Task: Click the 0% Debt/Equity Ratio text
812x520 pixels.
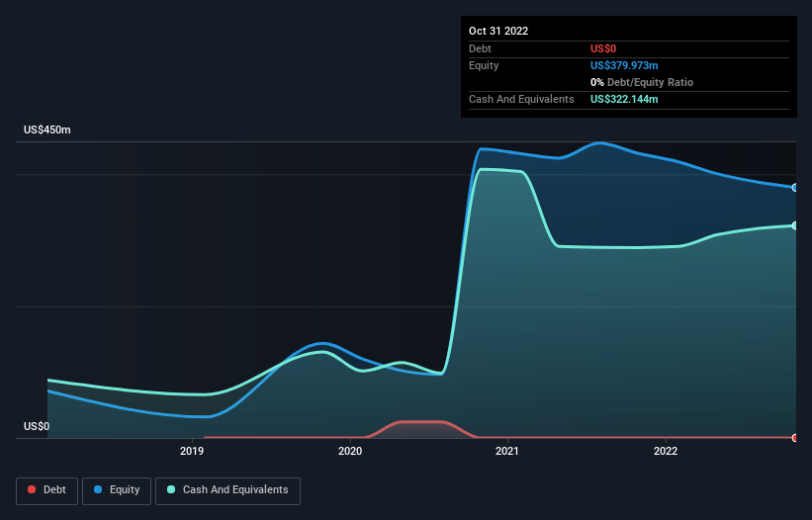Action: [642, 82]
